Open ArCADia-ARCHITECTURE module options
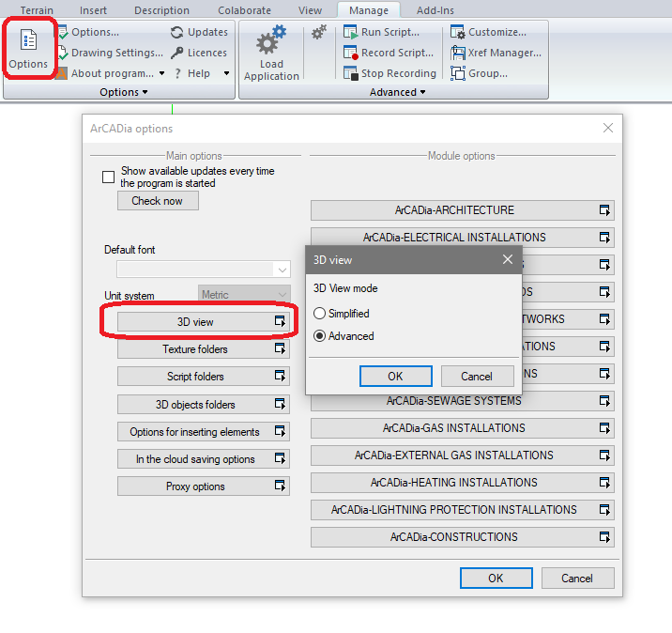672x633 pixels. pyautogui.click(x=462, y=210)
